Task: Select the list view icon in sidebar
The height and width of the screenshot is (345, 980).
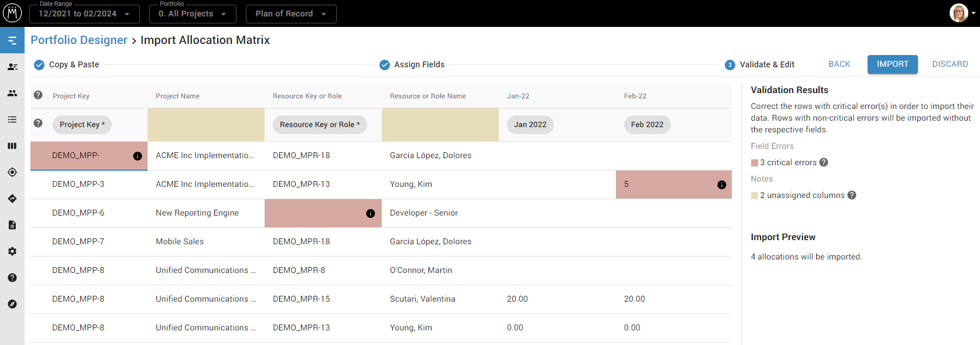Action: coord(12,119)
